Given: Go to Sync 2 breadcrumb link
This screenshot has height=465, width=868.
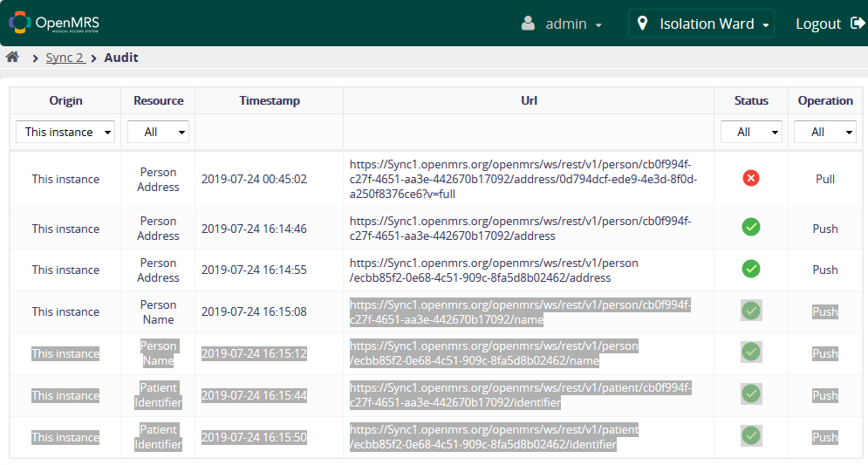Looking at the screenshot, I should tap(65, 58).
